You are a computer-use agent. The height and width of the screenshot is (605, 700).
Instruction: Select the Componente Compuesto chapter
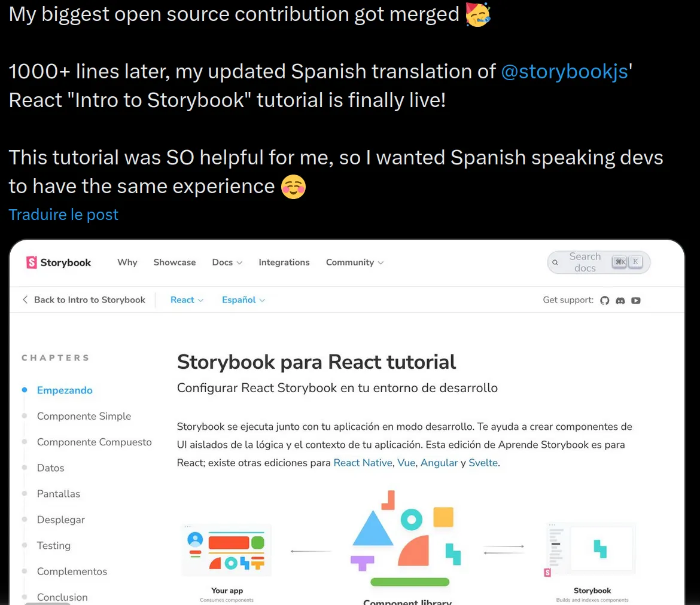tap(94, 442)
